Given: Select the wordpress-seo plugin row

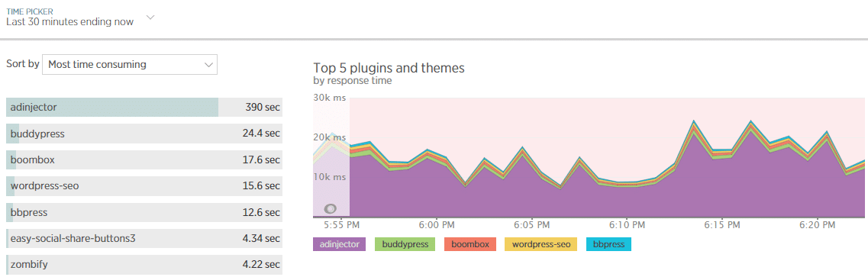Looking at the screenshot, I should (x=144, y=185).
